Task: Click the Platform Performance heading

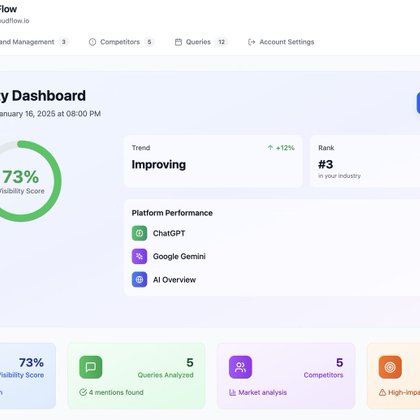Action: pyautogui.click(x=172, y=213)
